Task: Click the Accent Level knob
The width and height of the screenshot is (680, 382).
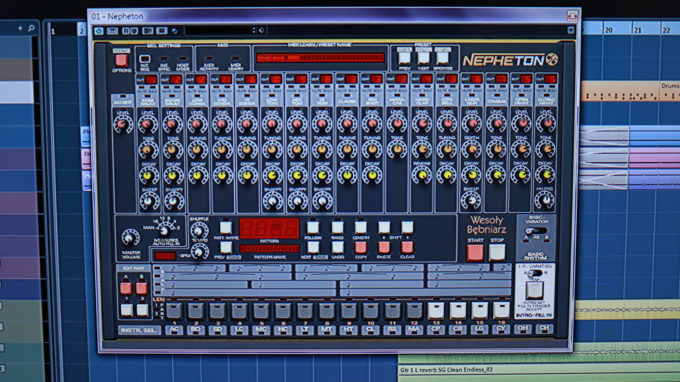Action: pos(123,124)
